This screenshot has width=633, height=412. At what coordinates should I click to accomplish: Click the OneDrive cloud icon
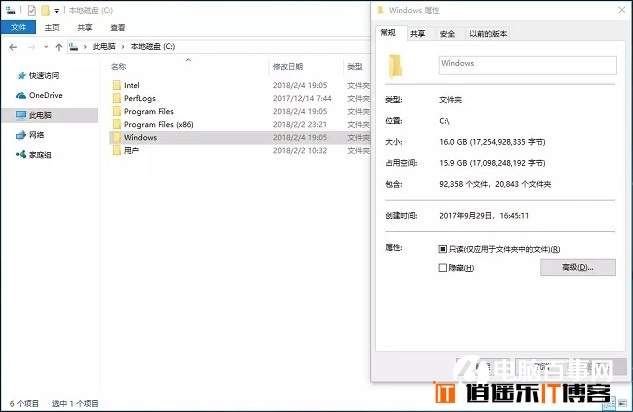21,95
